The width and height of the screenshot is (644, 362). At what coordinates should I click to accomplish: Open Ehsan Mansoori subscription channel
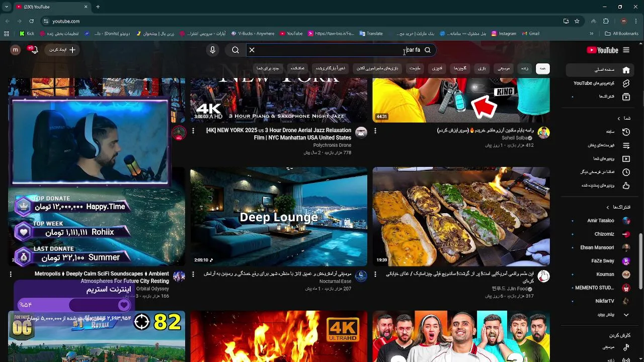(600, 247)
